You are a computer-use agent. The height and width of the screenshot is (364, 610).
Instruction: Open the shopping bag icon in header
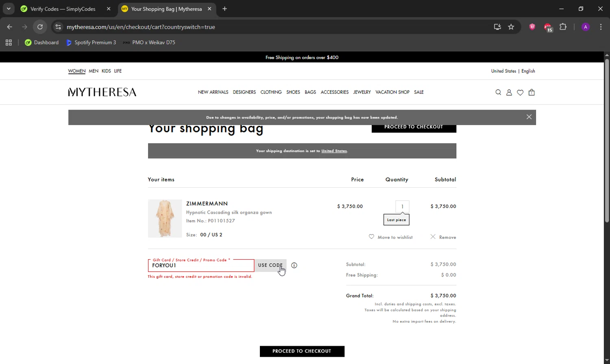coord(532,93)
